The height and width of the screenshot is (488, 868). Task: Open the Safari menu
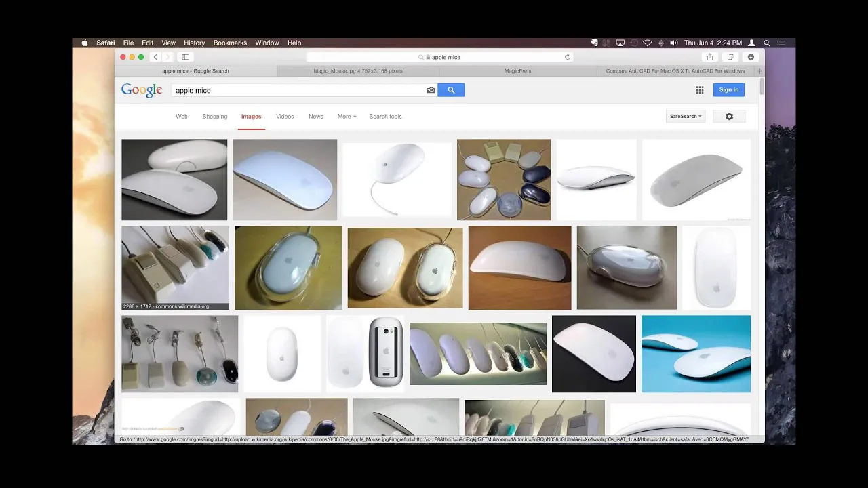(x=106, y=43)
